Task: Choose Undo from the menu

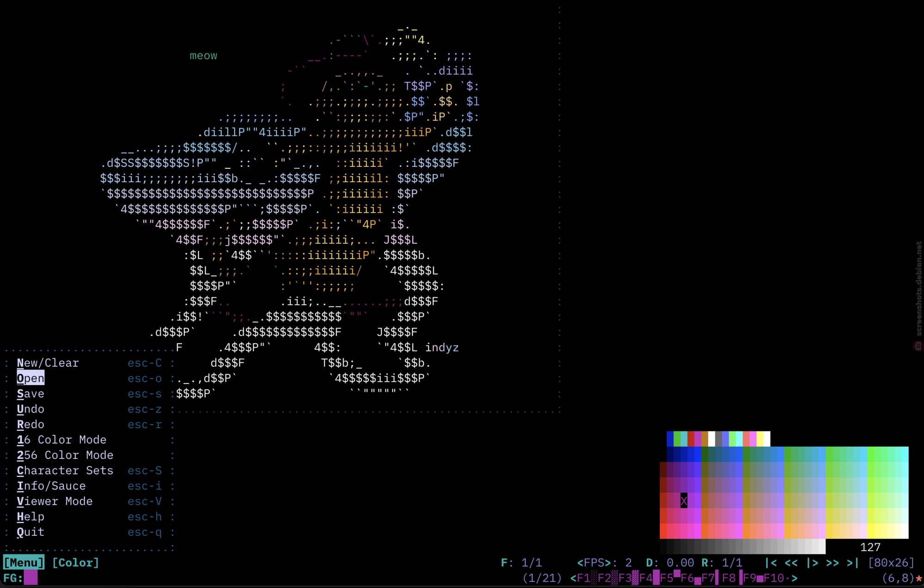Action: [30, 409]
